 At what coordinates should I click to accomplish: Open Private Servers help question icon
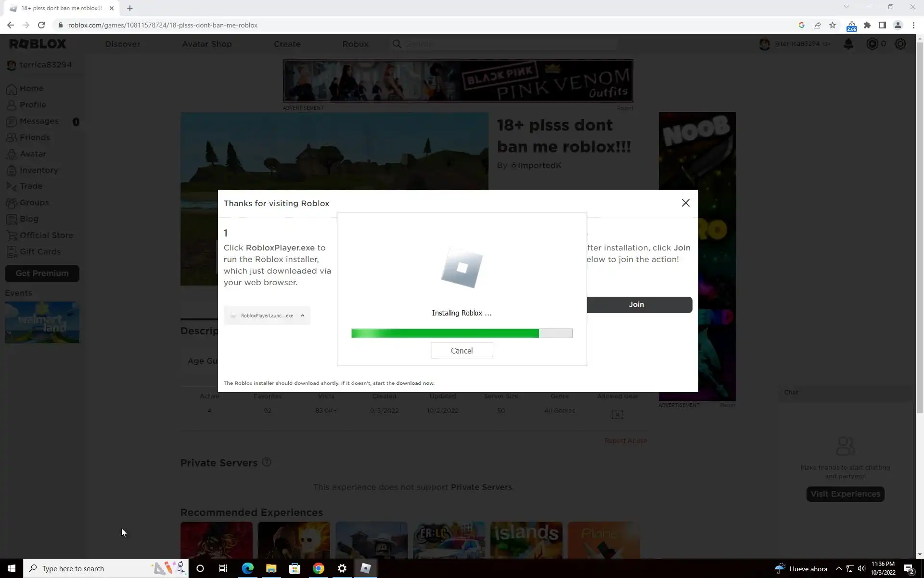[x=267, y=462]
